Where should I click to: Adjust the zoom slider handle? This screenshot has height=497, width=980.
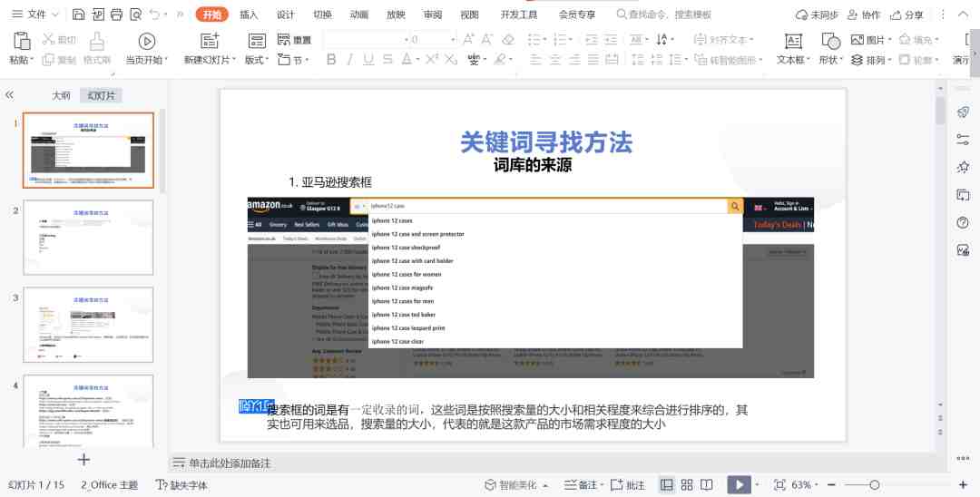875,485
